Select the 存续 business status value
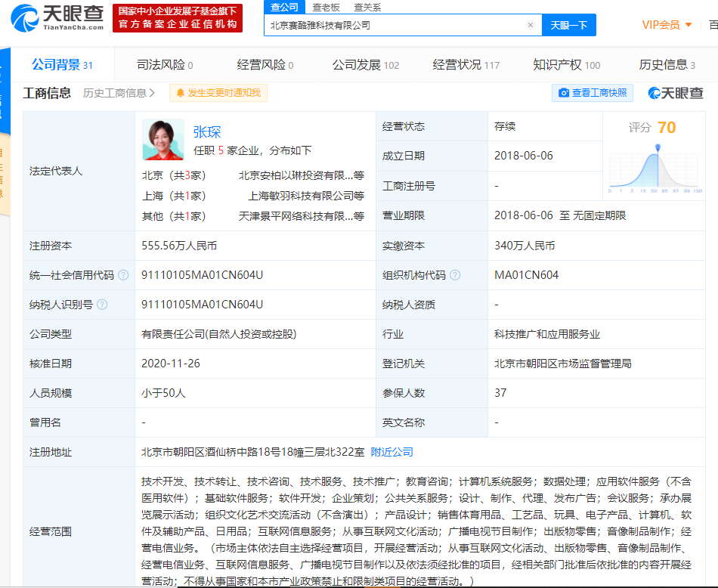This screenshot has height=588, width=718. (505, 126)
